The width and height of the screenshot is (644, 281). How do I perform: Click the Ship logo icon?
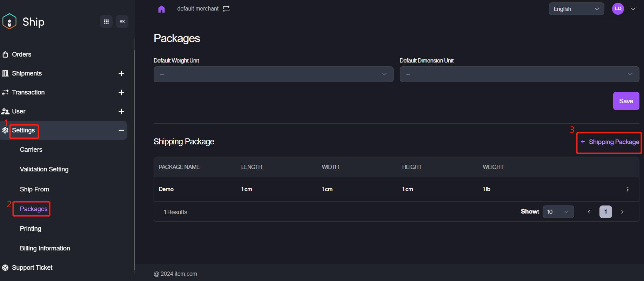point(9,21)
